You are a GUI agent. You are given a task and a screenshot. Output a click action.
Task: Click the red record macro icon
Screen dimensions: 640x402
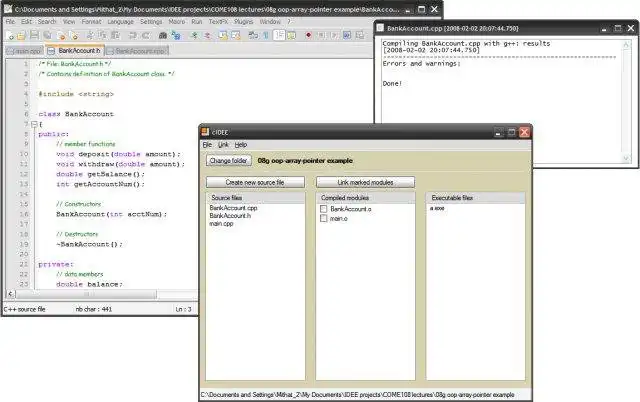(x=306, y=35)
